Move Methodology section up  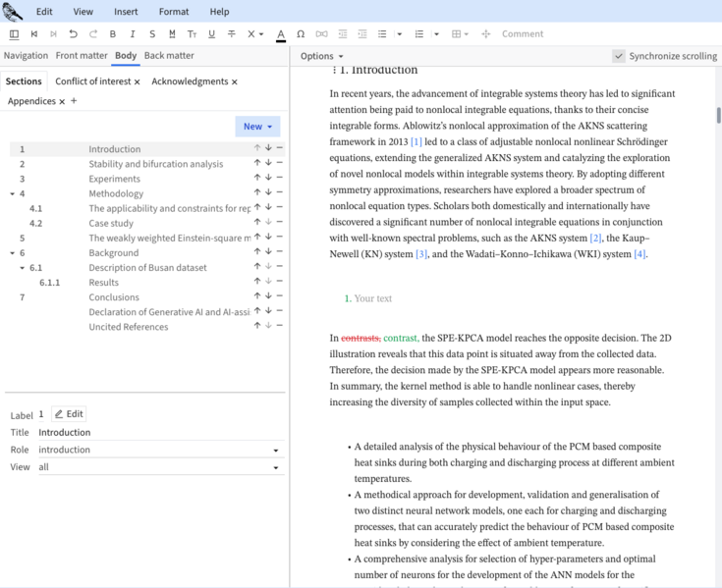[257, 191]
